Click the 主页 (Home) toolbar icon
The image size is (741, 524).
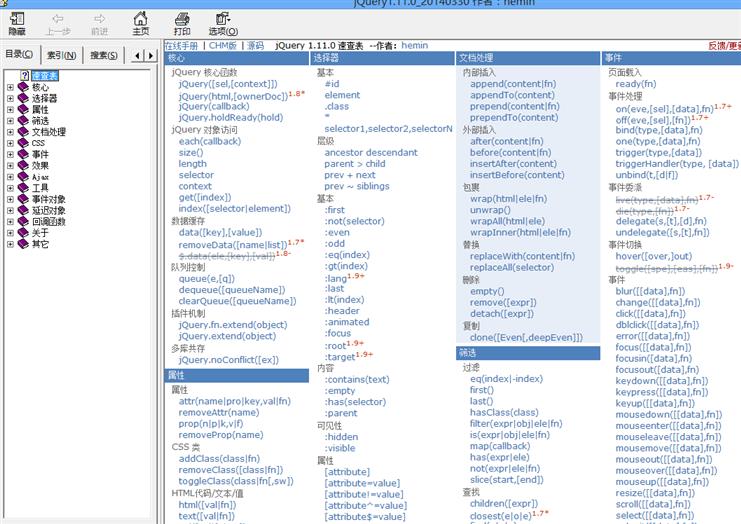141,22
